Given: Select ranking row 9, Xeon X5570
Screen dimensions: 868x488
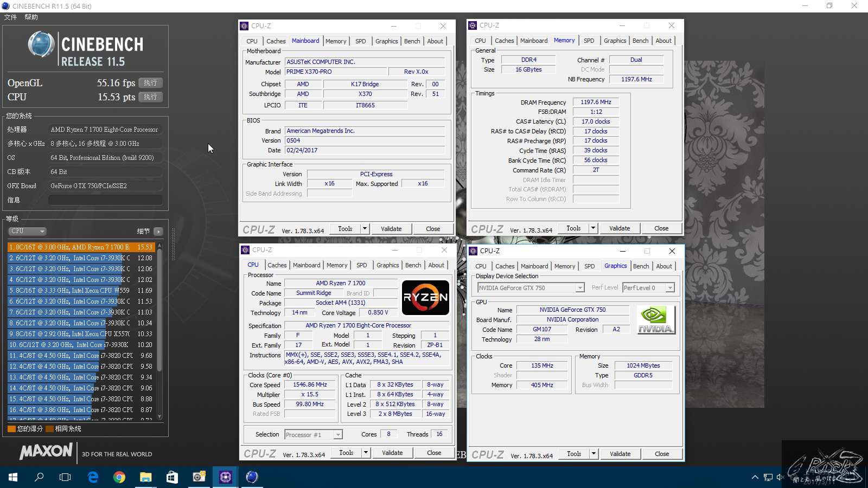Looking at the screenshot, I should pyautogui.click(x=81, y=334).
